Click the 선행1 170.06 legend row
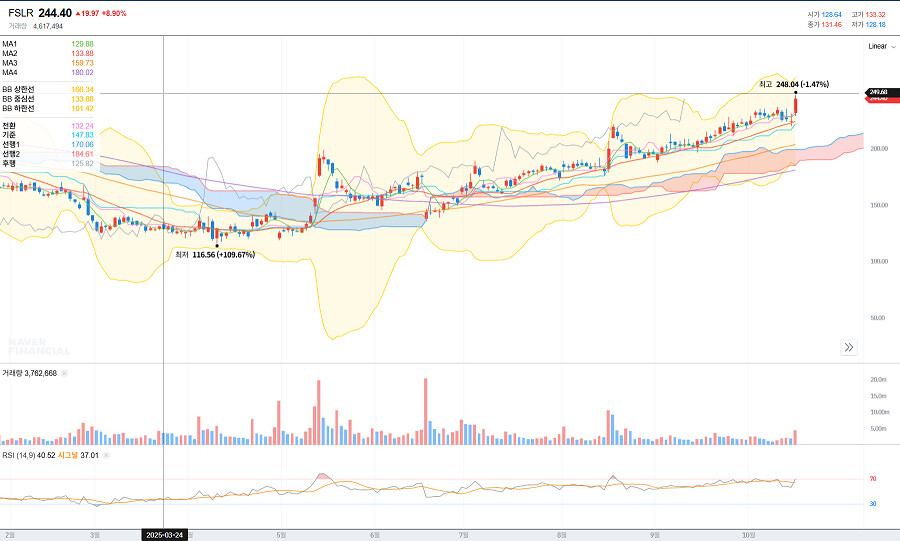Viewport: 900px width, 541px height. point(48,145)
